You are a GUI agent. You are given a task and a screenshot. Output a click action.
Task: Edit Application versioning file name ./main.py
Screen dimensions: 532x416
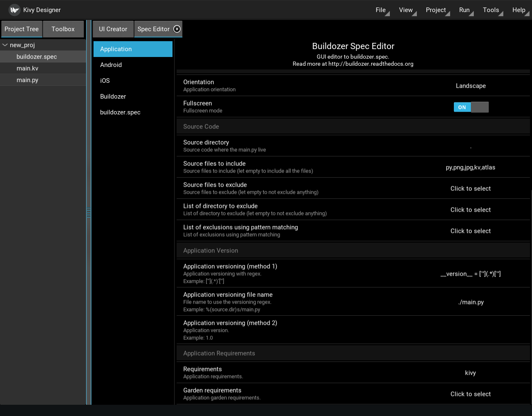(470, 302)
